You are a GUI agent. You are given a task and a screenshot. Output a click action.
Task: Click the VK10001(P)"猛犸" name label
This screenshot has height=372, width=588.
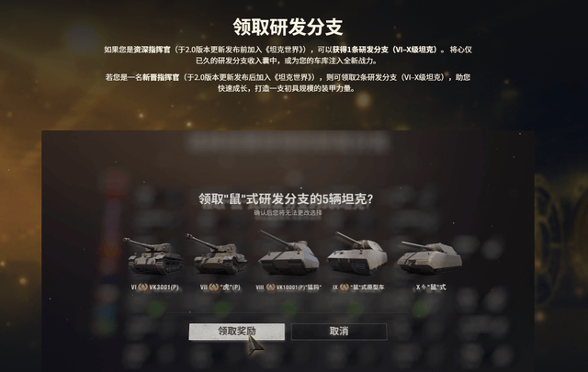[x=299, y=287]
